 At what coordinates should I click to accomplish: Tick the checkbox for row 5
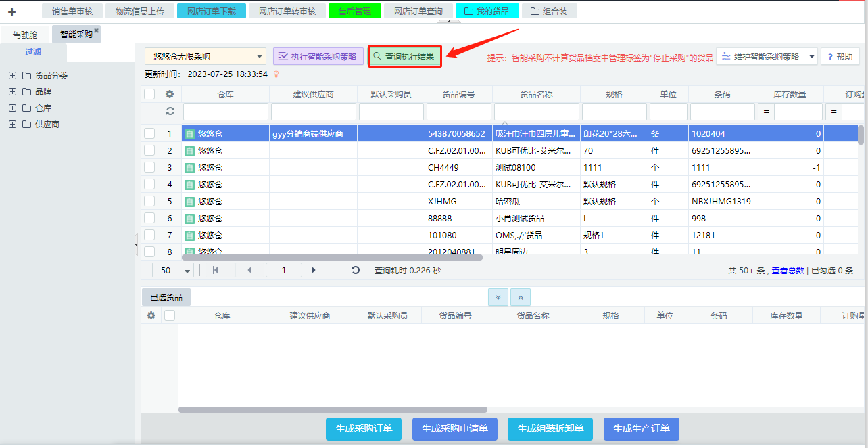coord(149,201)
